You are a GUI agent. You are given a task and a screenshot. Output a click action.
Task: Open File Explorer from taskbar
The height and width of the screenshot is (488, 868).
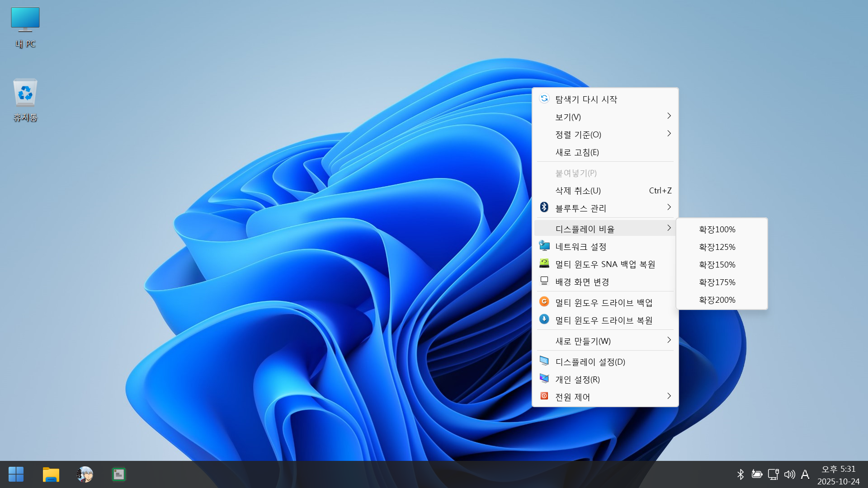tap(51, 474)
